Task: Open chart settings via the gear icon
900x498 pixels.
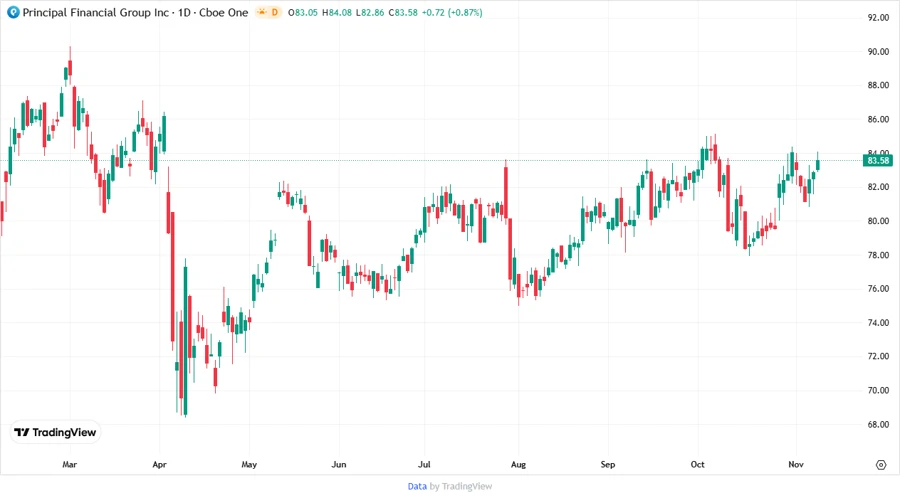Action: coord(881,465)
